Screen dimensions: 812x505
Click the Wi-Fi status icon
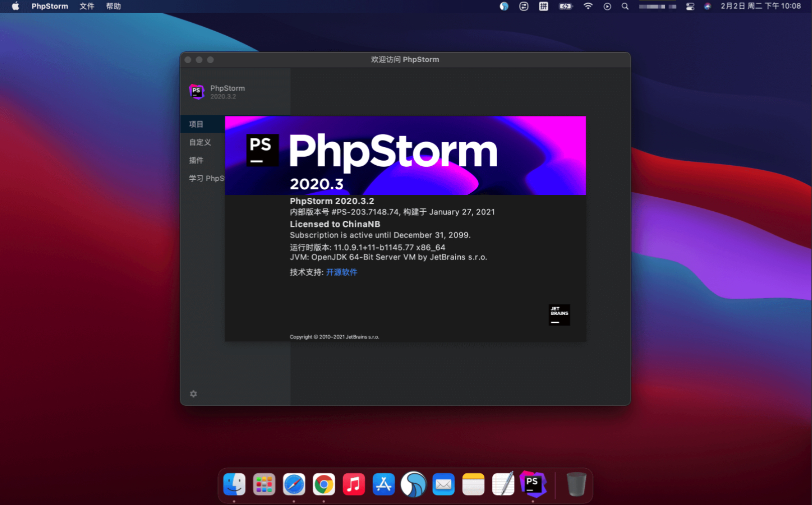(588, 7)
